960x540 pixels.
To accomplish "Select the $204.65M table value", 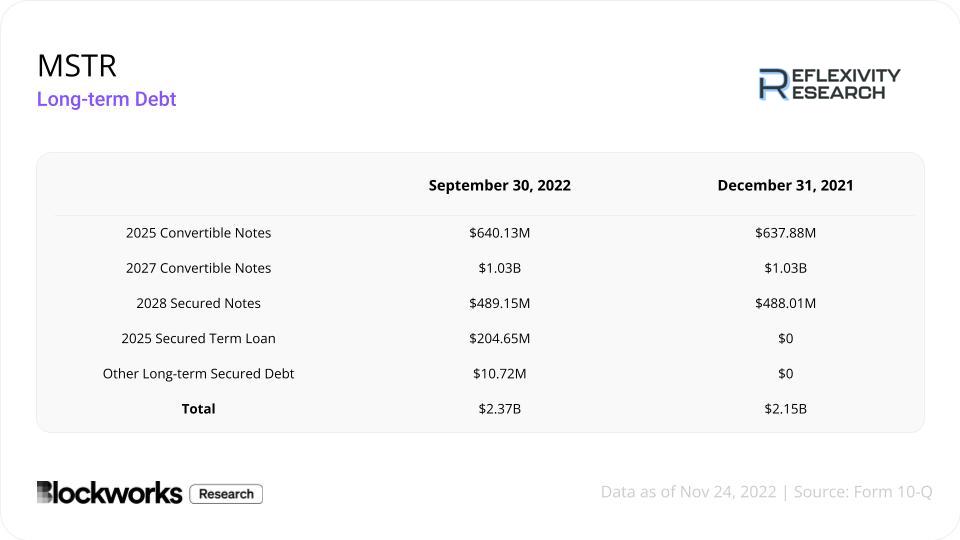I will [499, 338].
